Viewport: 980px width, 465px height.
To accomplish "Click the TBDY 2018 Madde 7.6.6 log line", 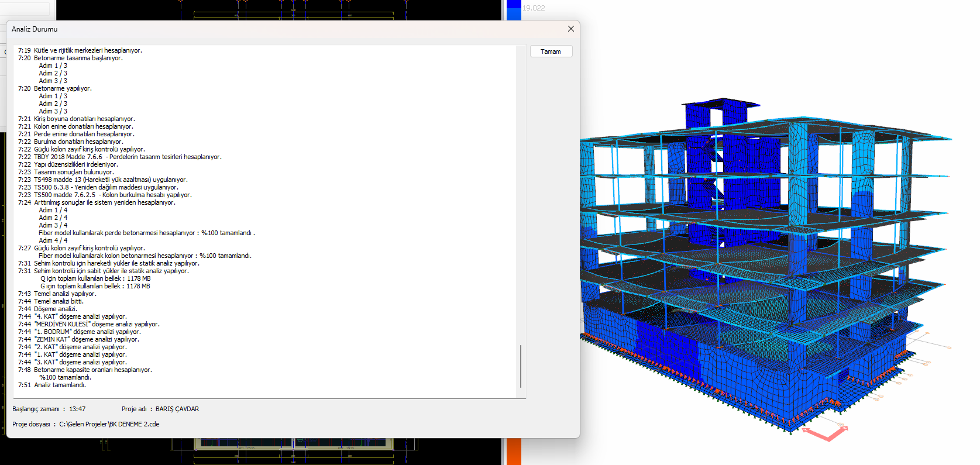I will [127, 157].
